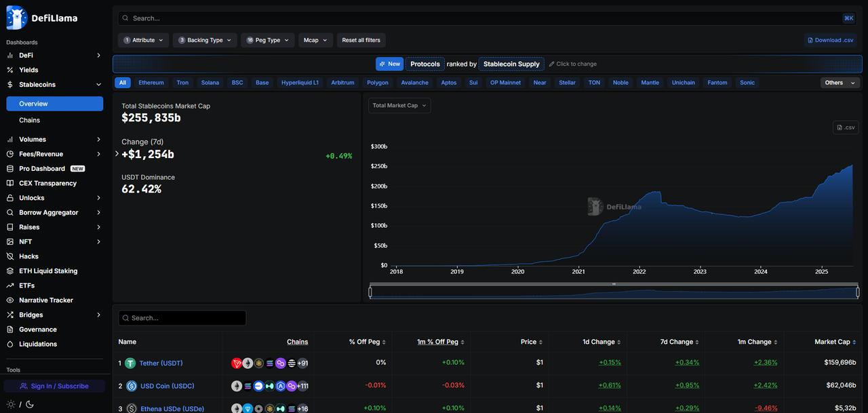
Task: Open Yields via its percent icon
Action: [x=10, y=70]
